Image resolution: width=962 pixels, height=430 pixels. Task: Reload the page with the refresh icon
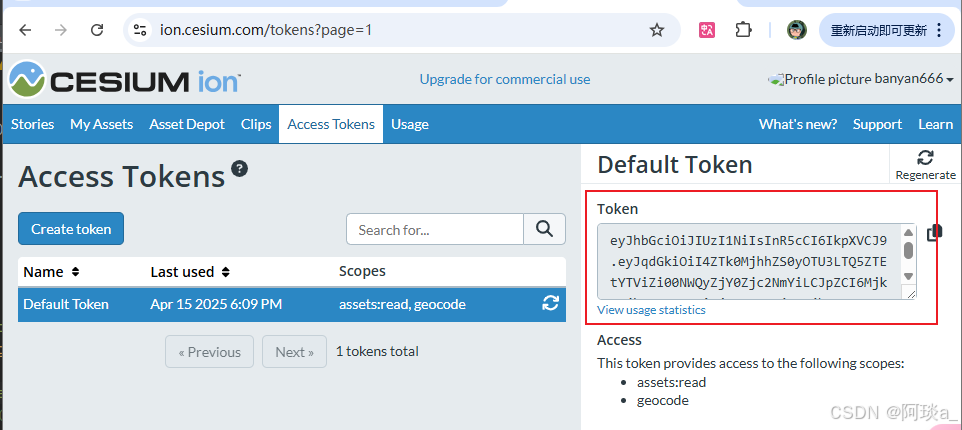click(x=97, y=30)
